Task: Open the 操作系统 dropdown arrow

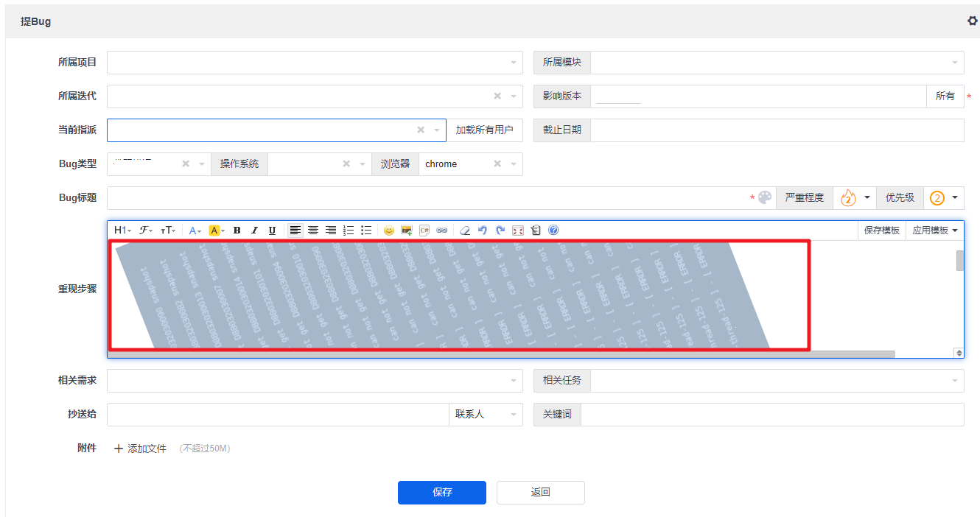Action: pos(362,164)
